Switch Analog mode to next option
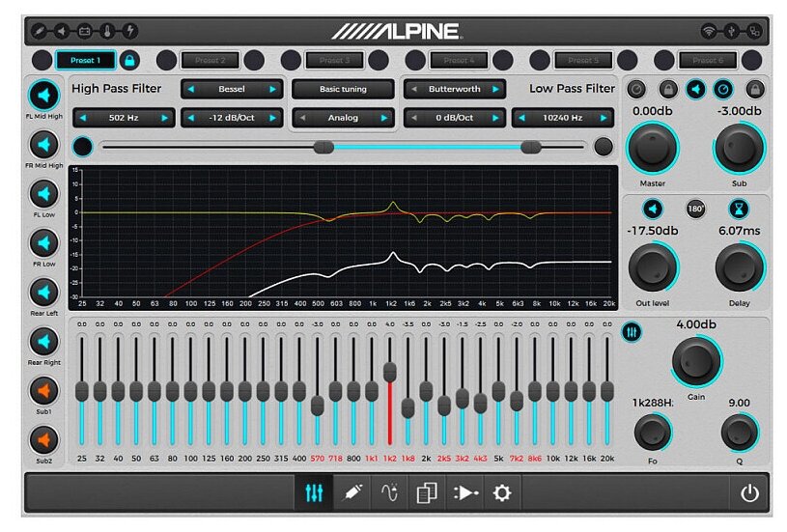 point(384,118)
